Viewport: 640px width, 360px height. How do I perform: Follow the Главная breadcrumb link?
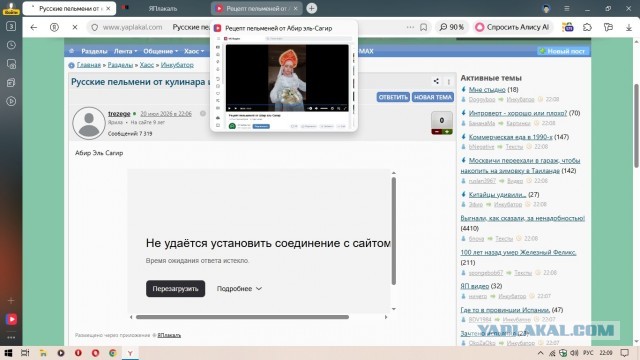click(x=89, y=65)
